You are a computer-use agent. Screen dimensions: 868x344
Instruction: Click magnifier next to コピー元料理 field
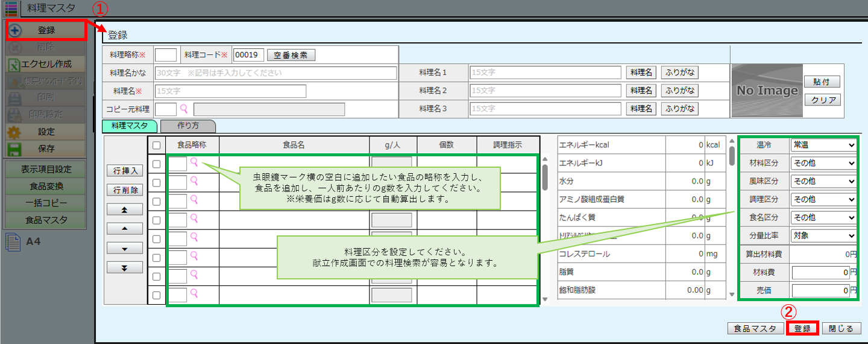click(x=184, y=109)
